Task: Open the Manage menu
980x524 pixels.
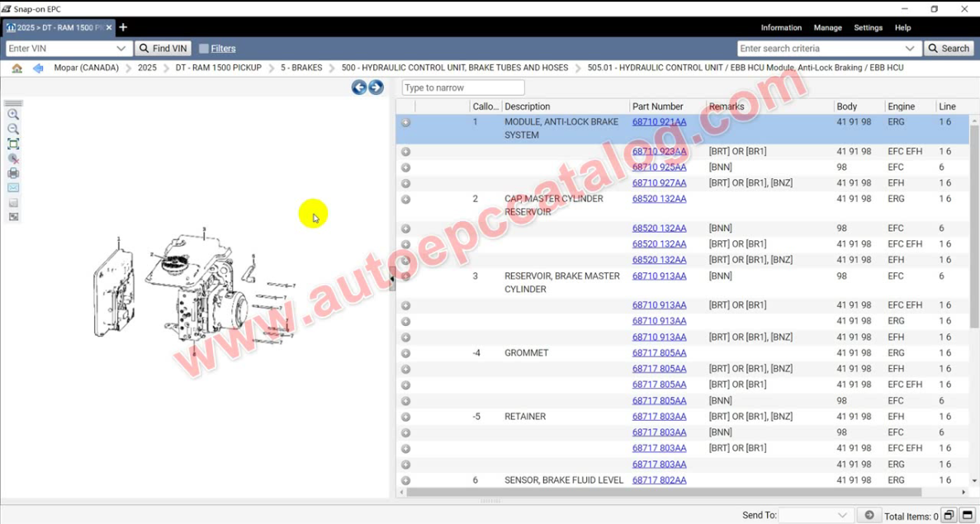Action: coord(827,27)
